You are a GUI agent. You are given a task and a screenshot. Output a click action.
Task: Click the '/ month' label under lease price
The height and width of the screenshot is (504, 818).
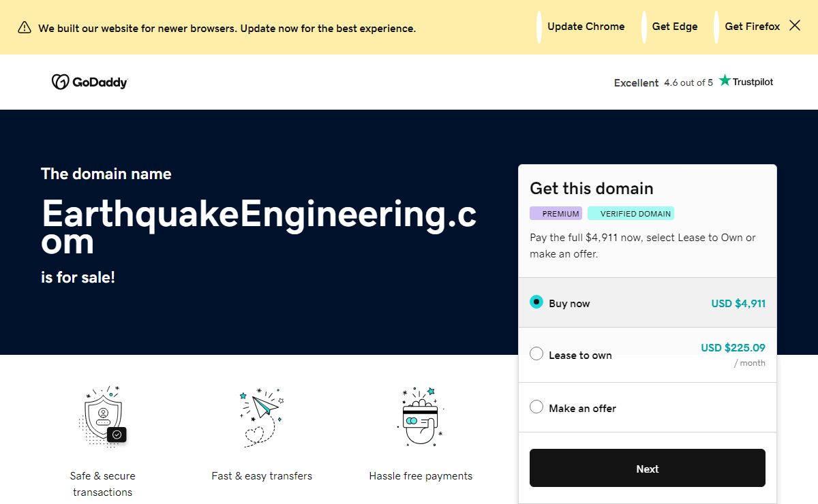pyautogui.click(x=750, y=363)
